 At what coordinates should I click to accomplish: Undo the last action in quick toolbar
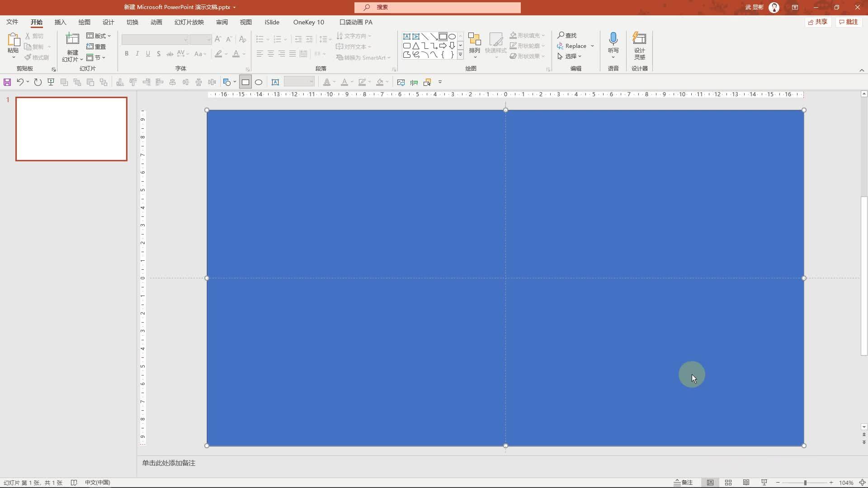pos(20,82)
